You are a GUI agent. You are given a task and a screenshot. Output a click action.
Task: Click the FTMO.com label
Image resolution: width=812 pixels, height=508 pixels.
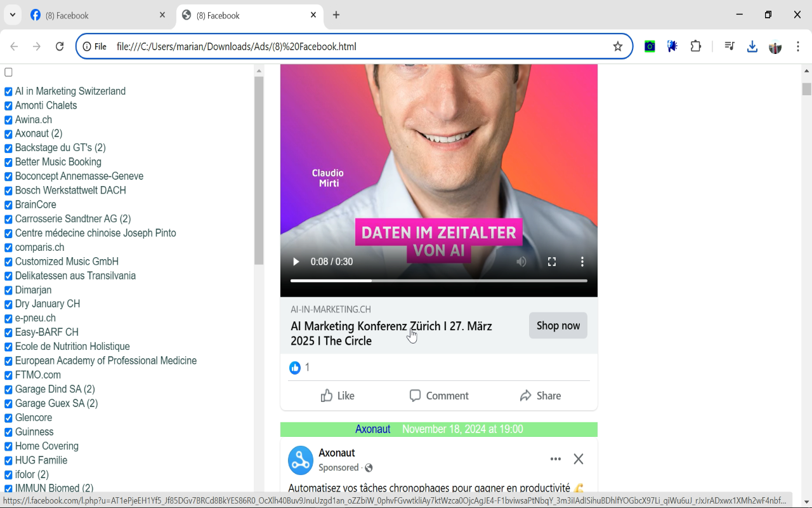[x=38, y=375]
